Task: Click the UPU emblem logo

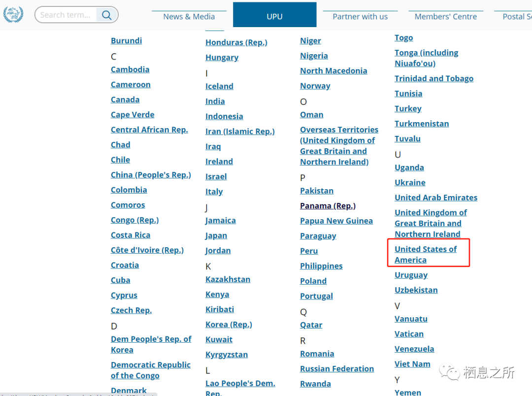Action: (x=13, y=15)
